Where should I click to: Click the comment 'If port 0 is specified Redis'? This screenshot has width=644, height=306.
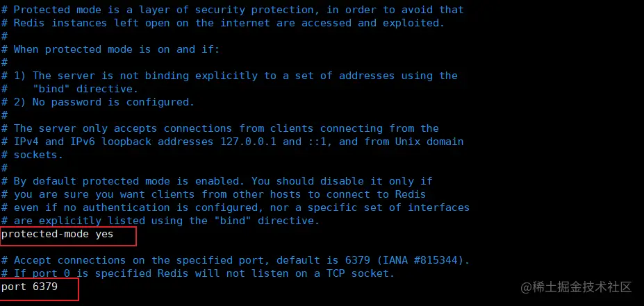[199, 273]
